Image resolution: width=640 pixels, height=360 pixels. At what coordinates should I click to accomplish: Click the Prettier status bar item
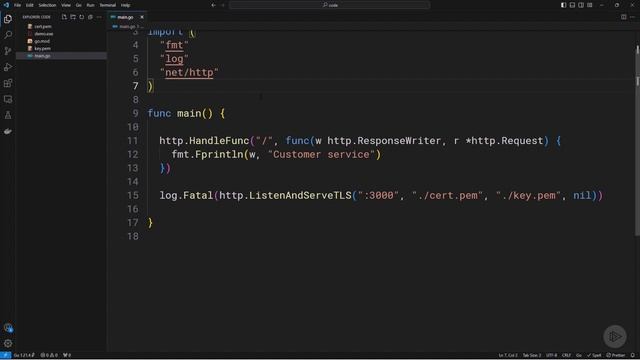click(616, 356)
